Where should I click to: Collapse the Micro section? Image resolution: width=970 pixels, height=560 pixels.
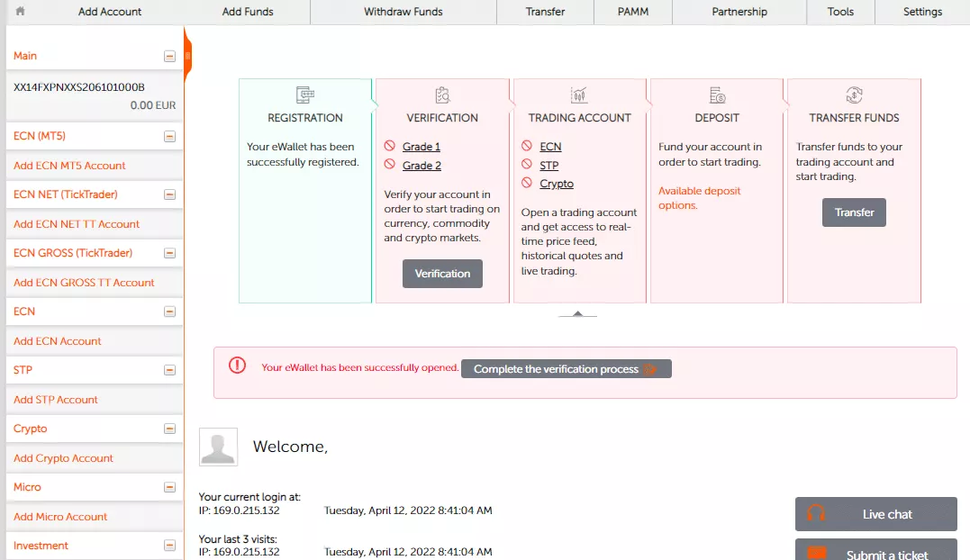coord(169,487)
